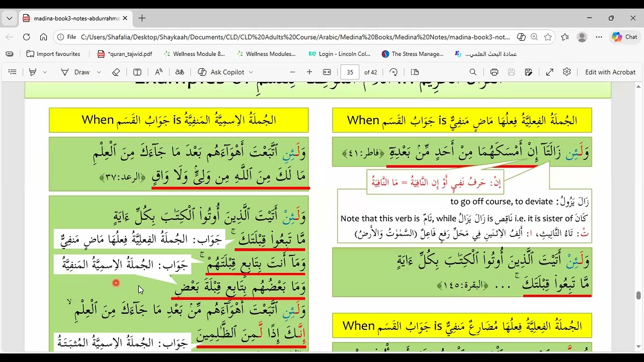Open Login - Lincoln Col... bookmark
The height and width of the screenshot is (362, 644).
(x=340, y=54)
